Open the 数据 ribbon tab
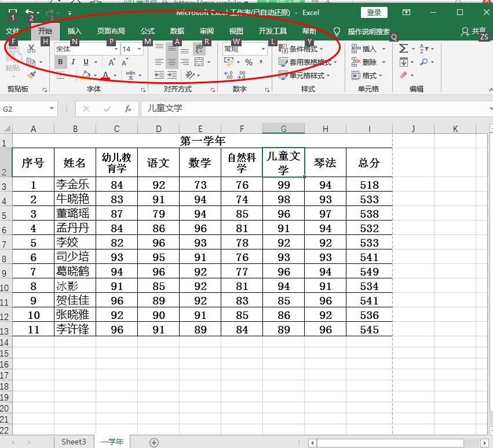Image resolution: width=493 pixels, height=448 pixels. click(176, 32)
